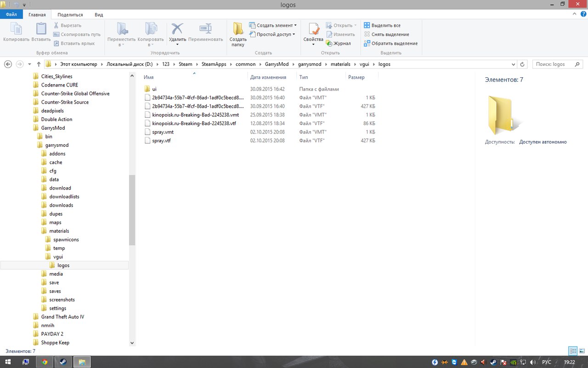Click Этот компьютер in address bar

[79, 64]
